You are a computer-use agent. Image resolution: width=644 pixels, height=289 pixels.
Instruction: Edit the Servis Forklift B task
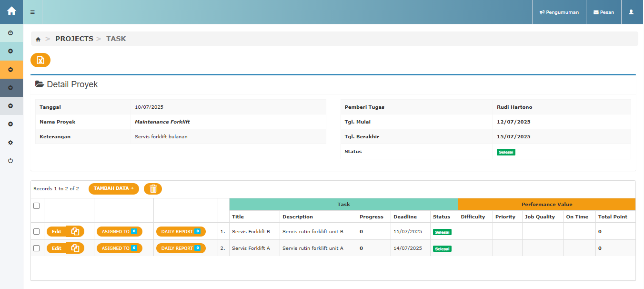point(56,232)
